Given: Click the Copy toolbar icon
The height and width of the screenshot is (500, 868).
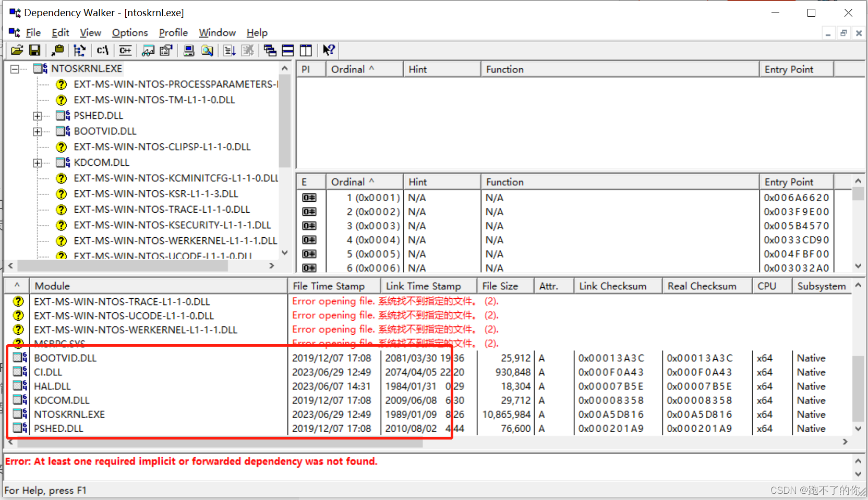Looking at the screenshot, I should click(58, 50).
